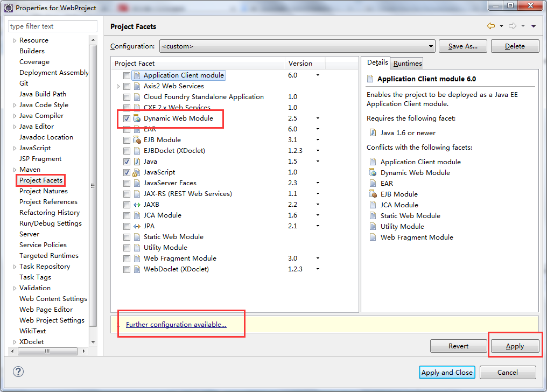Click the Details header document icon
The image size is (547, 392).
pyautogui.click(x=370, y=79)
